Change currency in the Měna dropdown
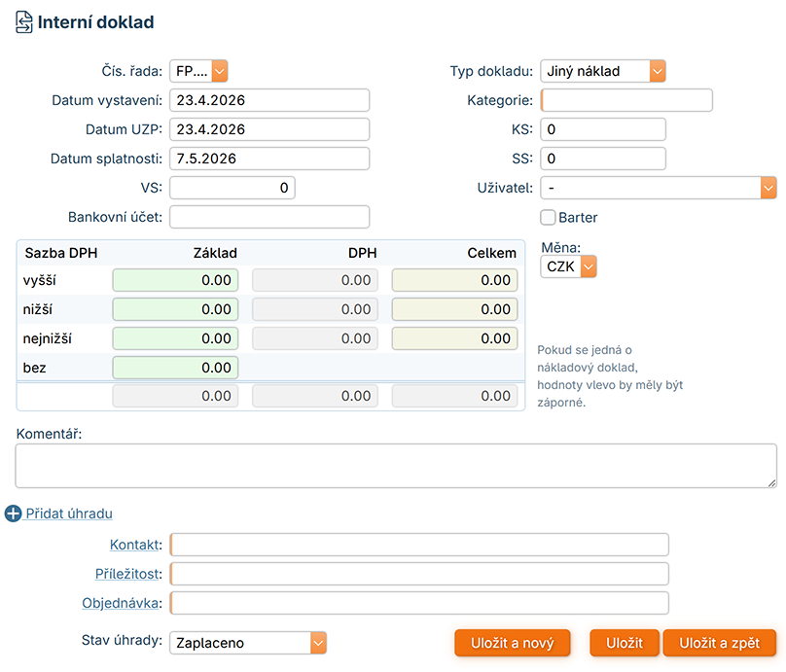 pos(569,266)
